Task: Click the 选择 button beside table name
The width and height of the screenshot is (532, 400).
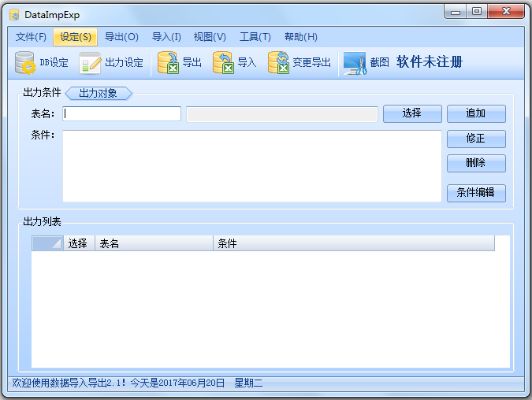Action: [x=412, y=113]
